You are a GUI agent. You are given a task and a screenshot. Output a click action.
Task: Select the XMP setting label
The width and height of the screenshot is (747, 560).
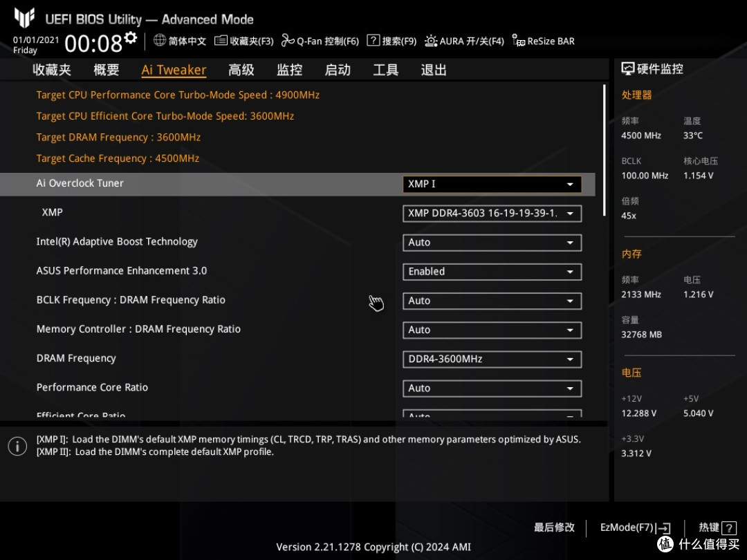click(x=53, y=212)
